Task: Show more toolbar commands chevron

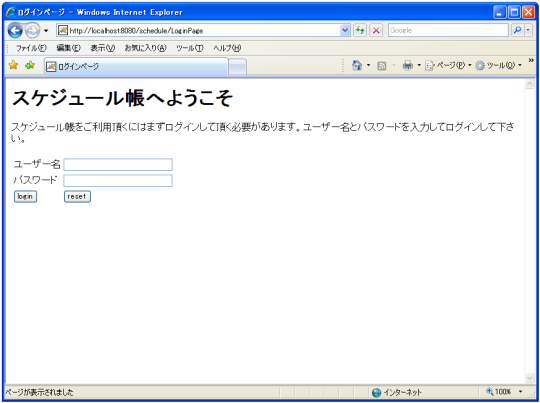Action: tap(531, 61)
